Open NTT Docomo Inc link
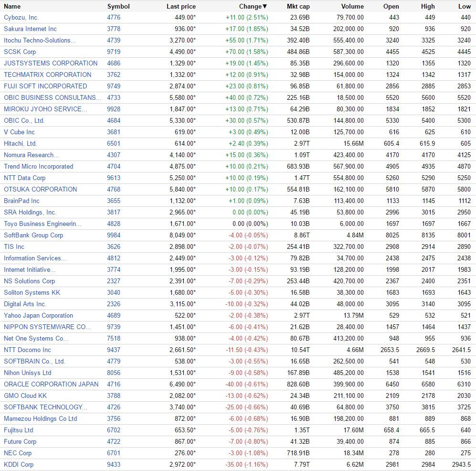 coord(27,350)
